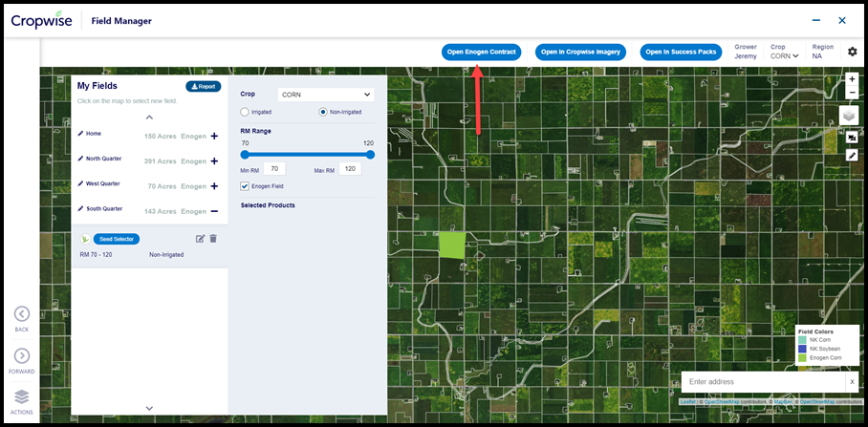868x427 pixels.
Task: Edit the West Quarter field name pencil
Action: 81,183
